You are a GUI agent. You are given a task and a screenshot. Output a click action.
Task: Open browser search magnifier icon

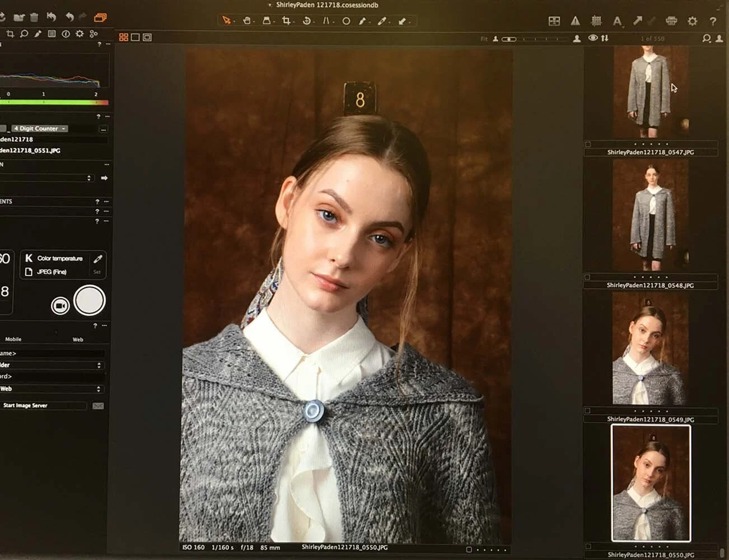(x=707, y=38)
